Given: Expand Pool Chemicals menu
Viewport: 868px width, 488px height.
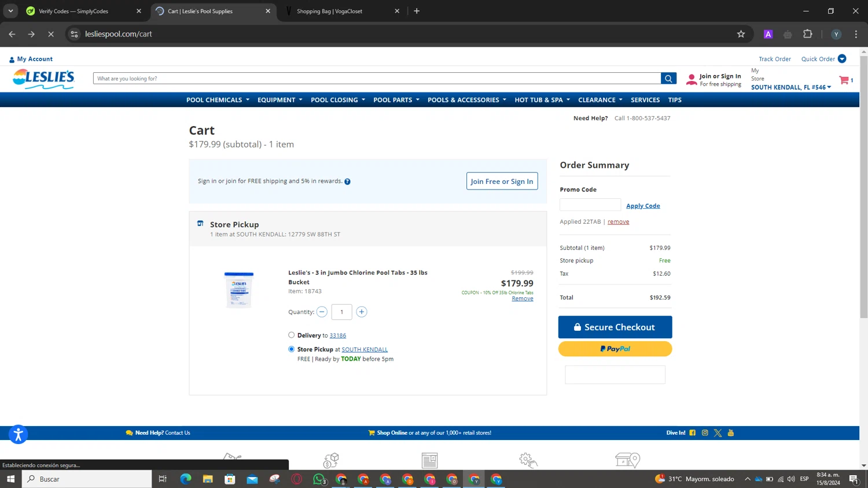Looking at the screenshot, I should coord(218,100).
